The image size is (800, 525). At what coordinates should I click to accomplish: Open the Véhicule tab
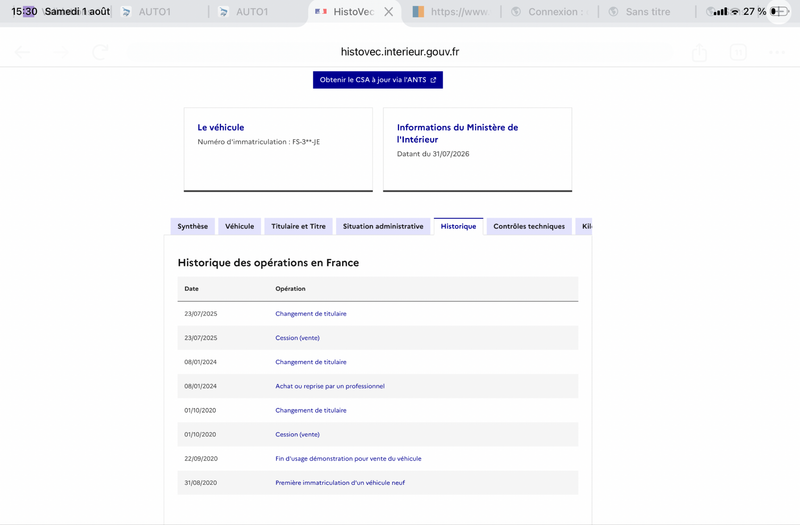[239, 226]
